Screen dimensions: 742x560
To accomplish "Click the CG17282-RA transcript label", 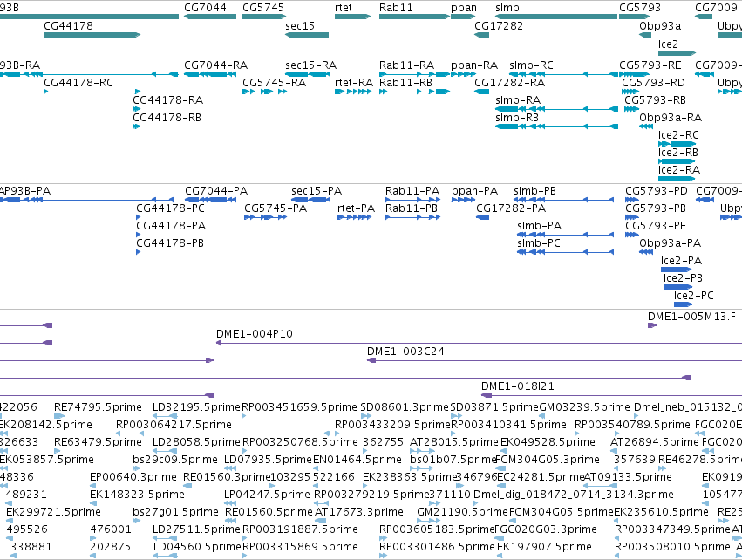I will (510, 82).
